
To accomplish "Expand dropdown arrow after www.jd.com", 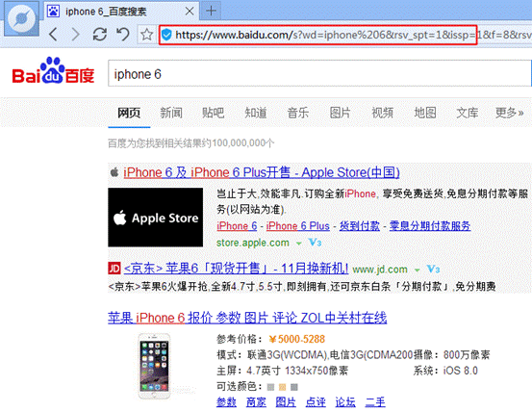I will point(417,270).
